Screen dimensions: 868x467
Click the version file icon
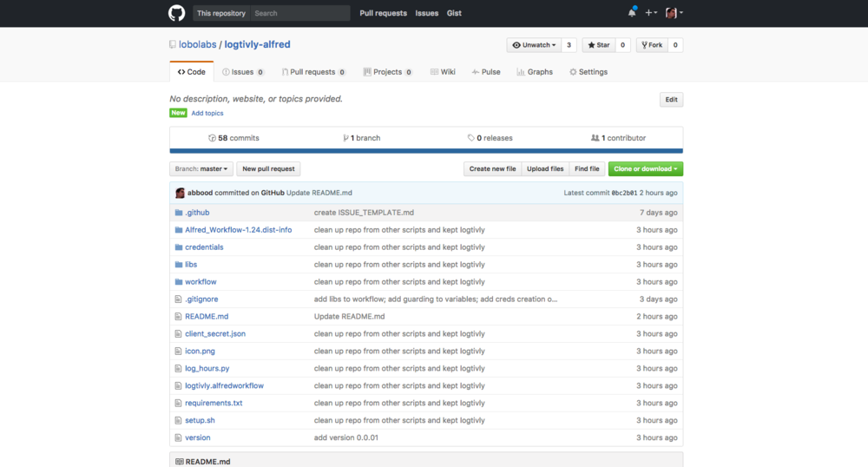[x=178, y=437]
